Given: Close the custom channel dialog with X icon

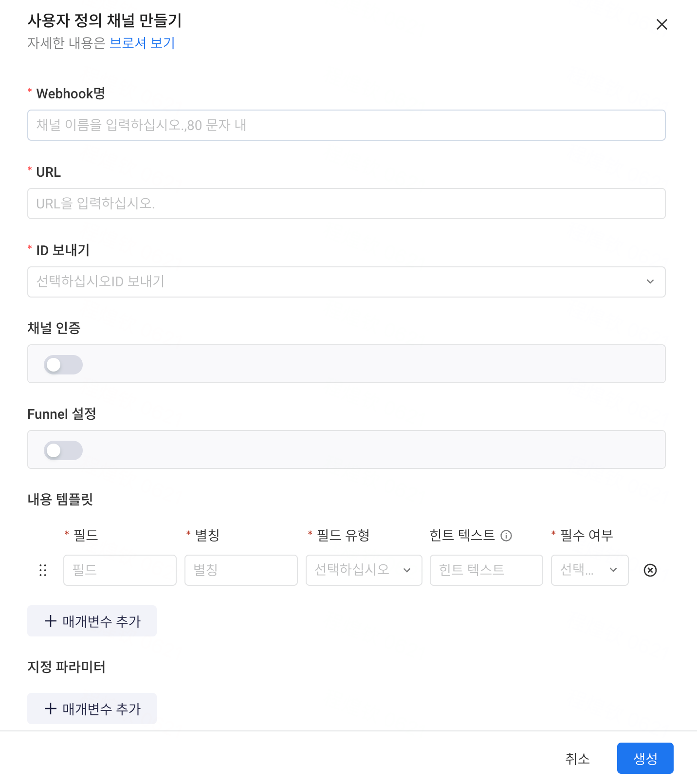Looking at the screenshot, I should point(661,24).
